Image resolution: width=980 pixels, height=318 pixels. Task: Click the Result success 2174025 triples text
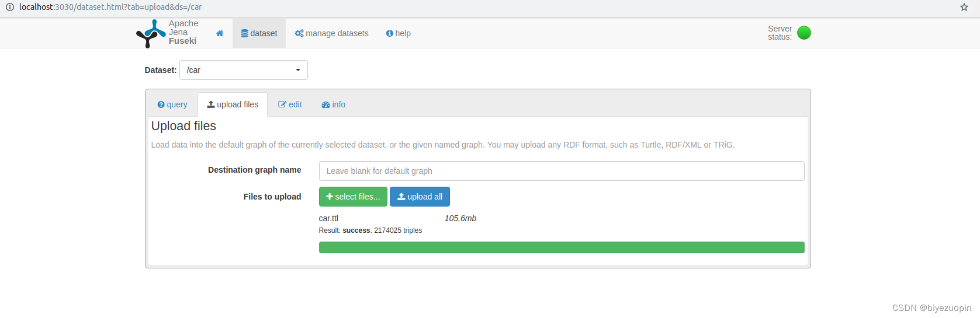tap(370, 230)
